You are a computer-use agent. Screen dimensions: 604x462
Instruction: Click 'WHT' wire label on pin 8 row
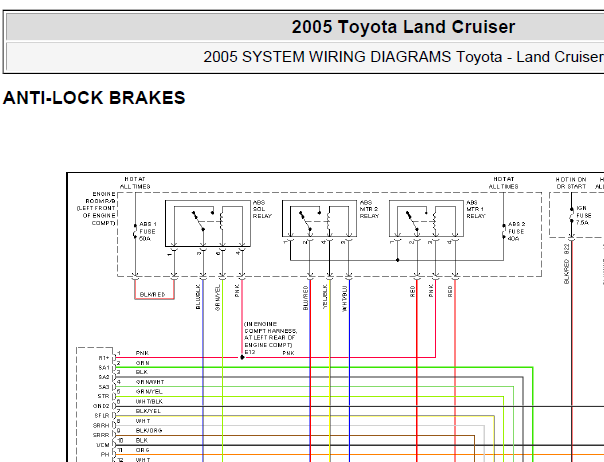click(x=143, y=421)
